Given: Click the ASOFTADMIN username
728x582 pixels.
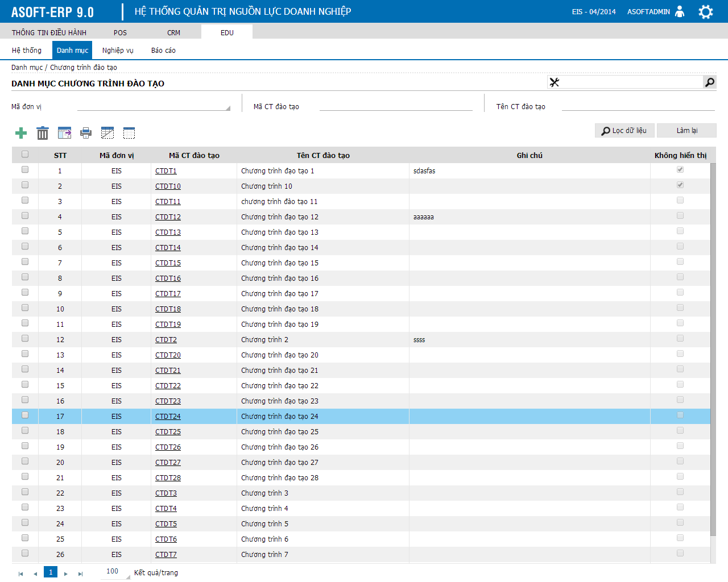Looking at the screenshot, I should [648, 11].
